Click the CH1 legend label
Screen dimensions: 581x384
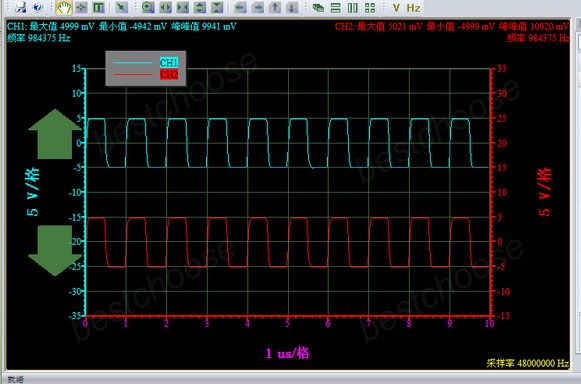click(169, 62)
